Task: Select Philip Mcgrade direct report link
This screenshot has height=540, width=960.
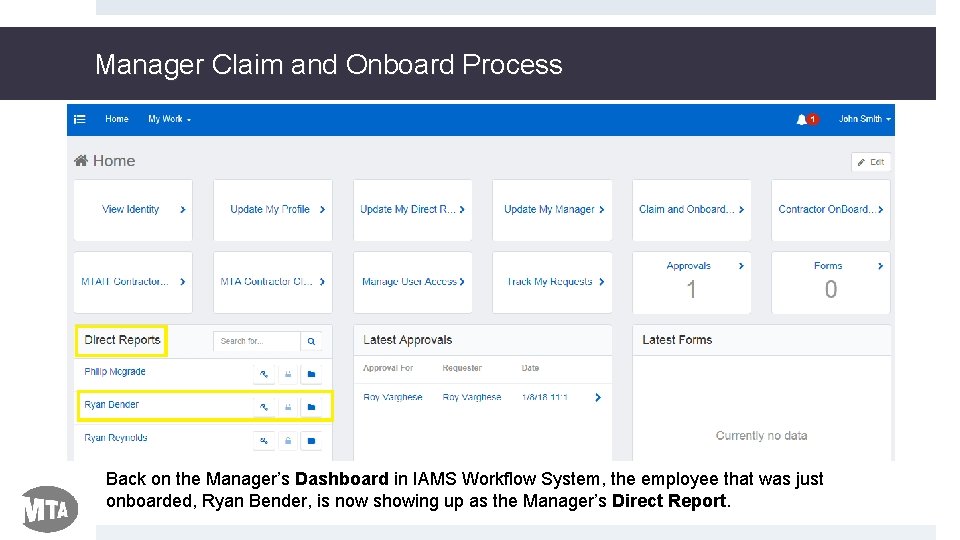Action: 114,372
